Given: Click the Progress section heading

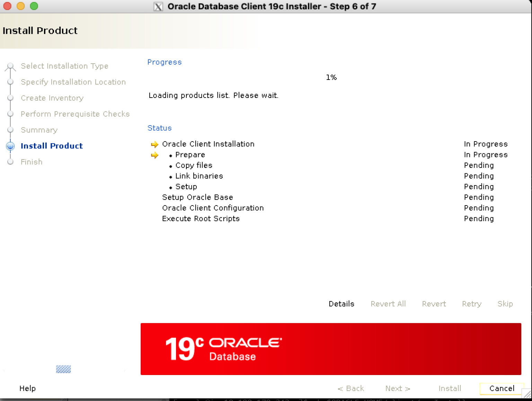Looking at the screenshot, I should click(x=165, y=62).
